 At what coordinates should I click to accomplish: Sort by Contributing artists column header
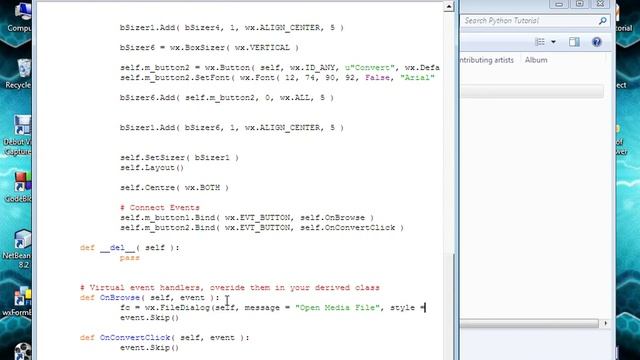(487, 60)
